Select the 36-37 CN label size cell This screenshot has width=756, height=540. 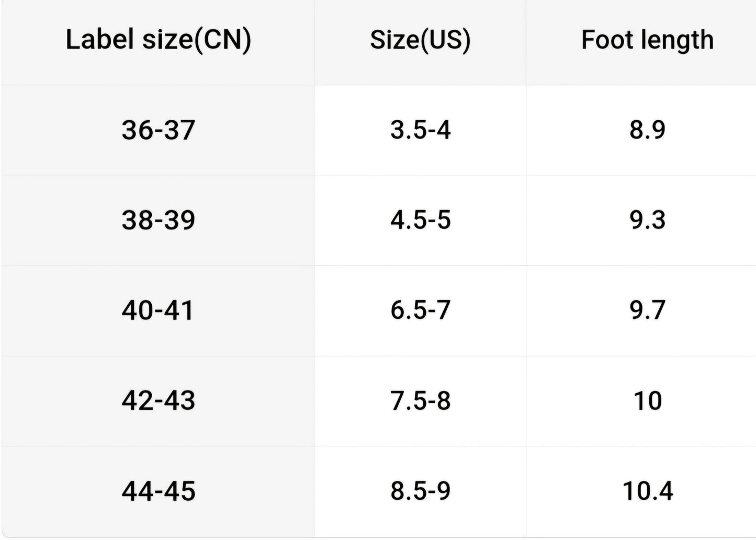coord(158,130)
